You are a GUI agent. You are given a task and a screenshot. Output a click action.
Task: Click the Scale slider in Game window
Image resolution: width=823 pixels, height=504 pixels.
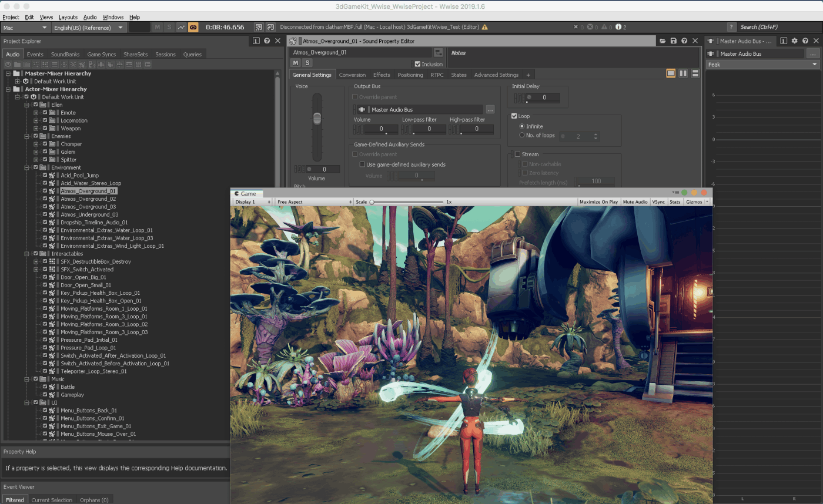point(407,202)
